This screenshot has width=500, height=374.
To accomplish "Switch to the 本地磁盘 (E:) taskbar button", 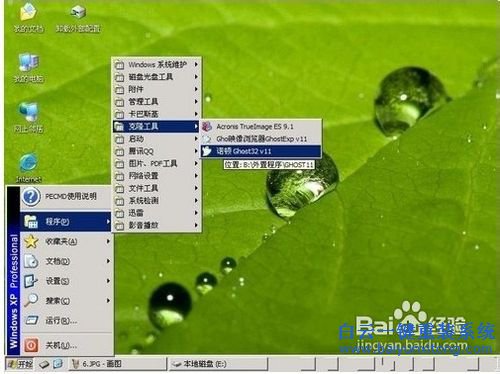I will [x=218, y=364].
